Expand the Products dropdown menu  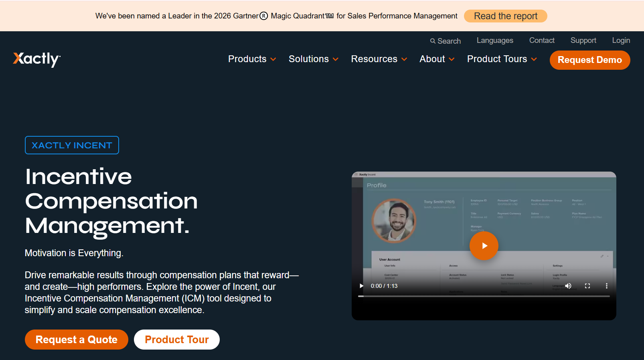tap(252, 59)
